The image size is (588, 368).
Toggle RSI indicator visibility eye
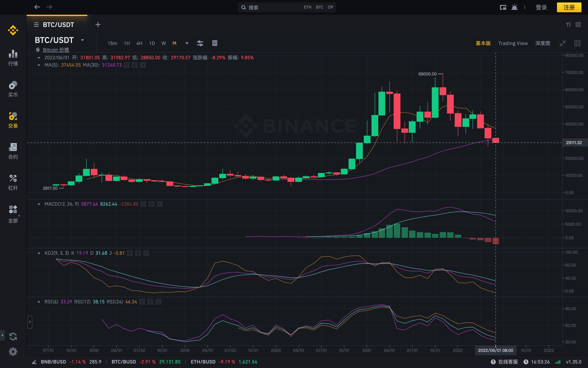coord(142,302)
